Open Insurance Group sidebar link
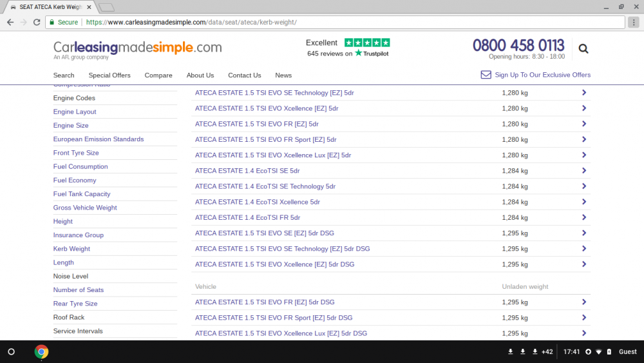Viewport: 644px width, 363px height. click(79, 235)
